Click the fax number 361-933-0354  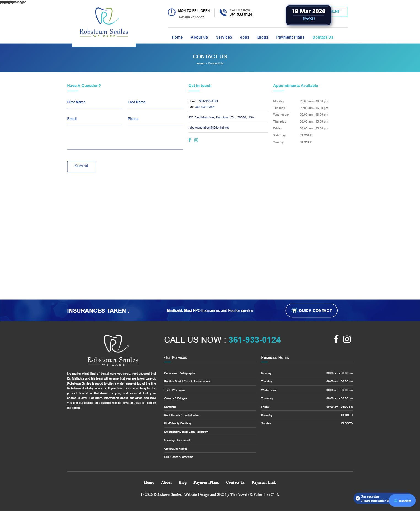(x=205, y=107)
